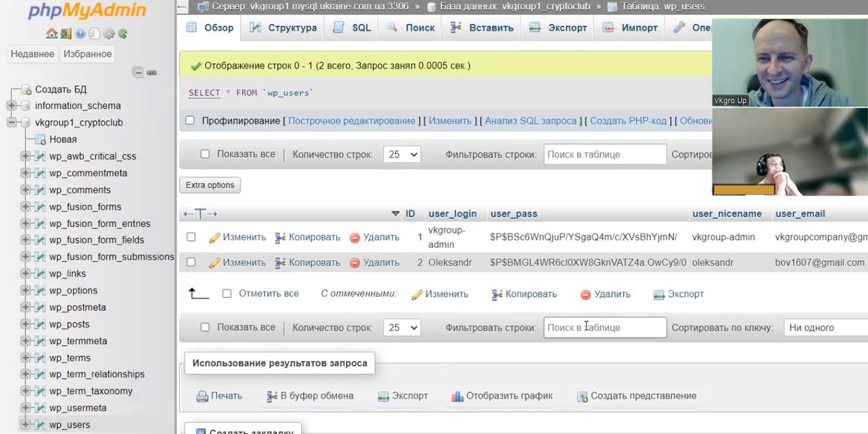Open the Избранное tab in sidebar

[87, 54]
